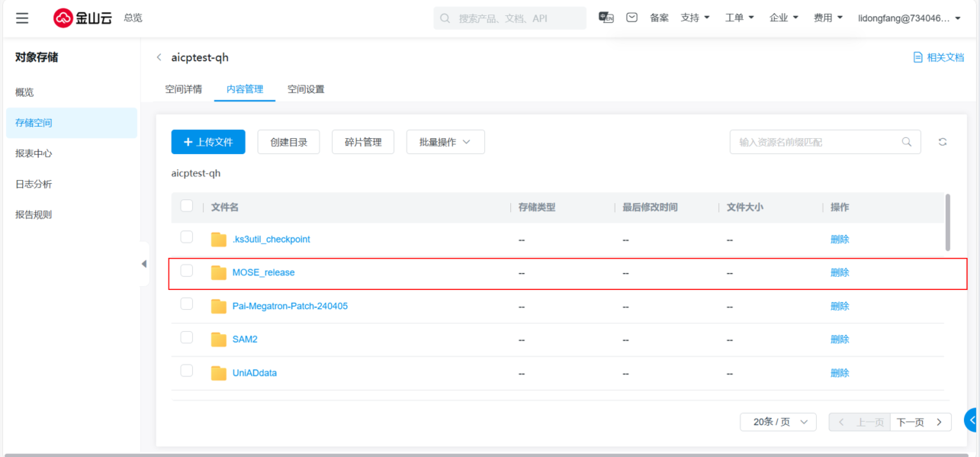Open the hamburger navigation menu
980x457 pixels.
pyautogui.click(x=22, y=18)
